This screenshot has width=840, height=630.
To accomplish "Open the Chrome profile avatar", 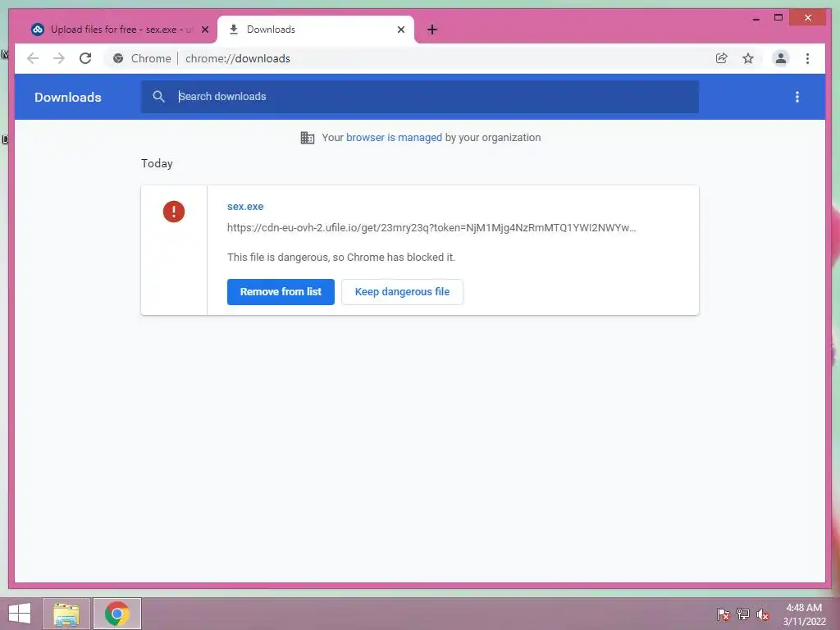I will [781, 58].
